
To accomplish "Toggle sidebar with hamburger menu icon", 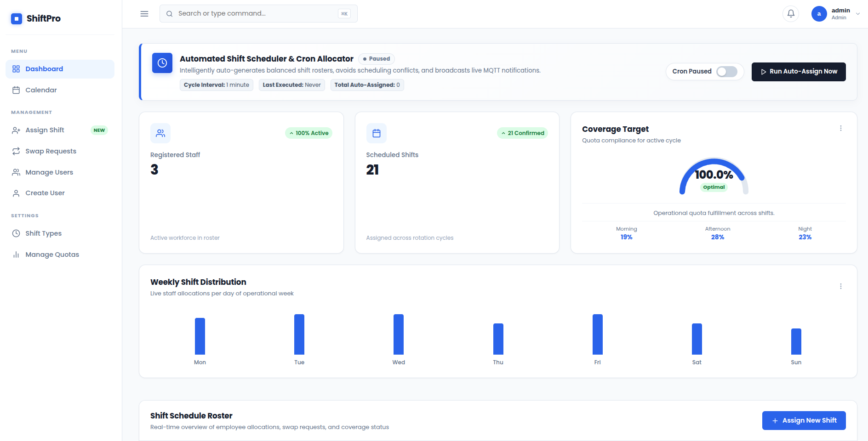I will [x=144, y=14].
